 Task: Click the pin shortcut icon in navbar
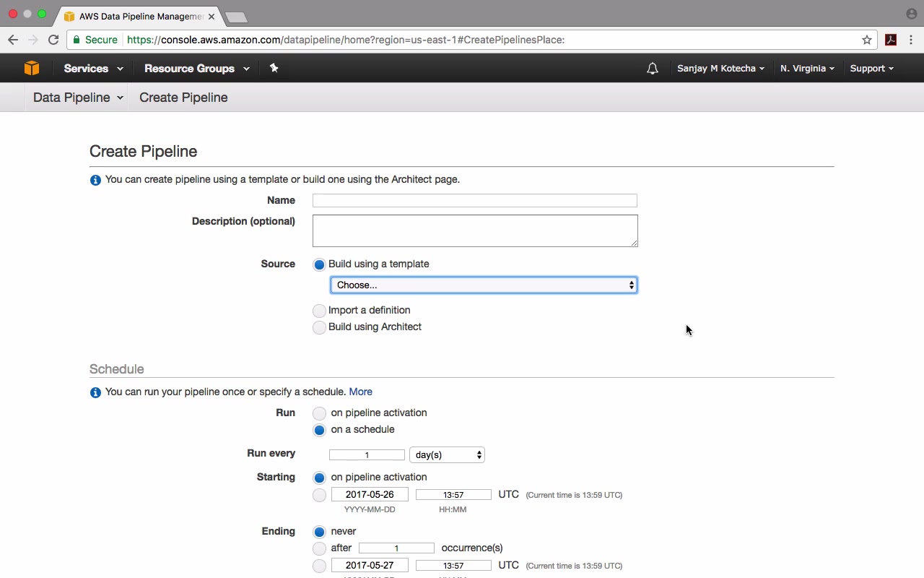click(274, 68)
